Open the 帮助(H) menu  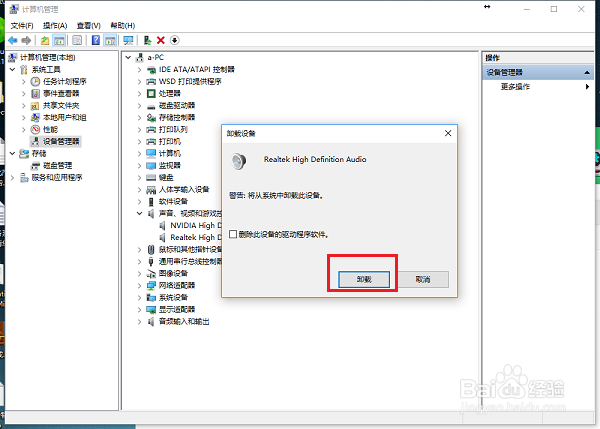(x=123, y=26)
